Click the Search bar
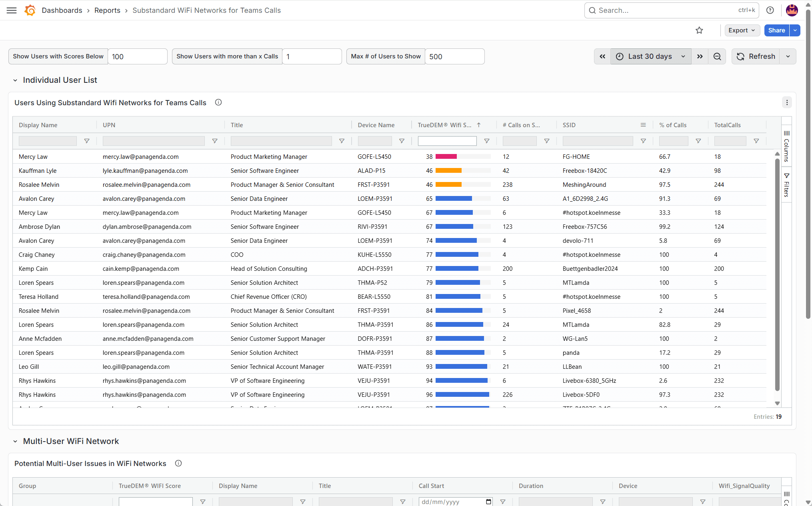The image size is (812, 506). pos(672,10)
